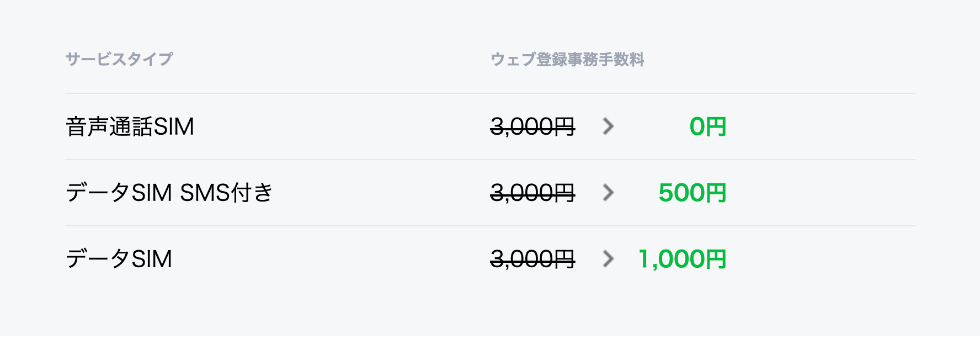Click the green 500円 discounted price
This screenshot has height=339, width=980.
coord(692,193)
